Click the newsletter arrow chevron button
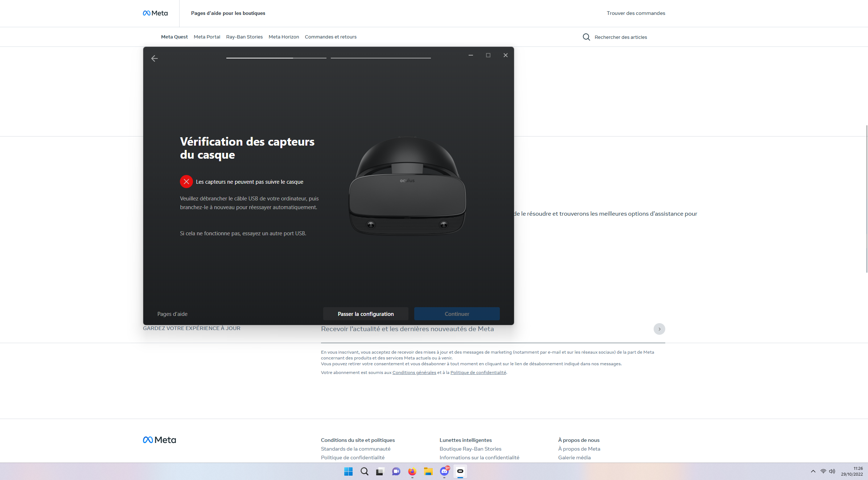Screen dimensions: 868x480 [659, 329]
